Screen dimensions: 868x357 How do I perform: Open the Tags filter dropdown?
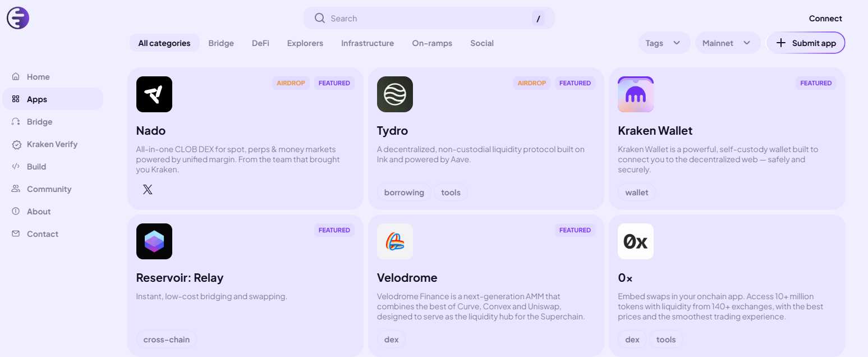(x=664, y=43)
